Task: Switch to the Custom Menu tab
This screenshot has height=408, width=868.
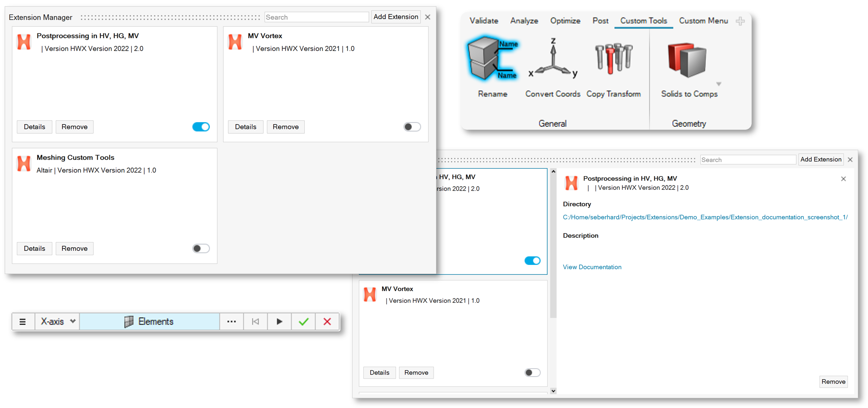Action: click(x=703, y=21)
